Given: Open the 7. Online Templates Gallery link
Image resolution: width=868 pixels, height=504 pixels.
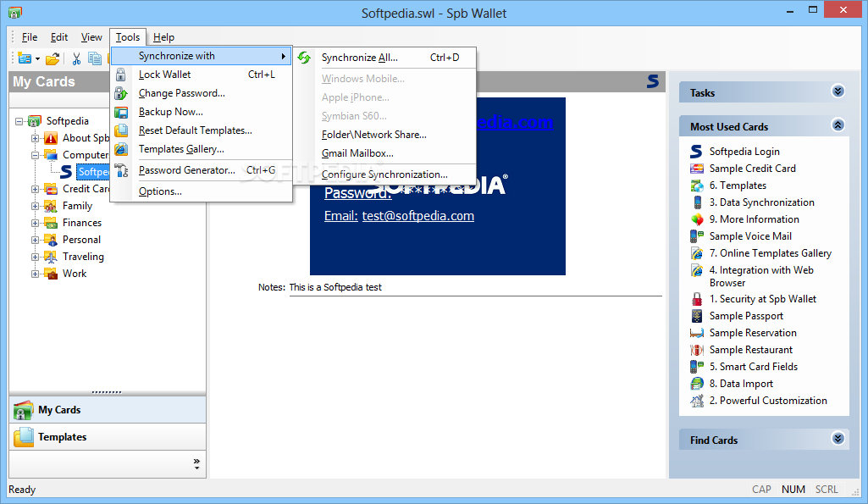Looking at the screenshot, I should (x=770, y=253).
